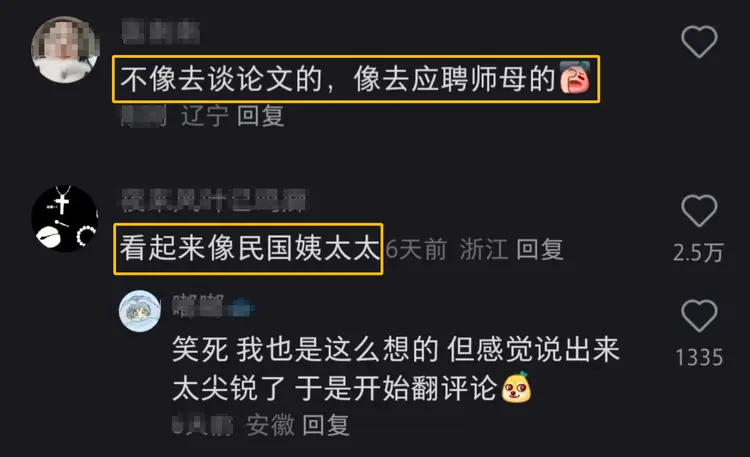Like the comment about 应聘师母
750x457 pixels.
point(699,42)
